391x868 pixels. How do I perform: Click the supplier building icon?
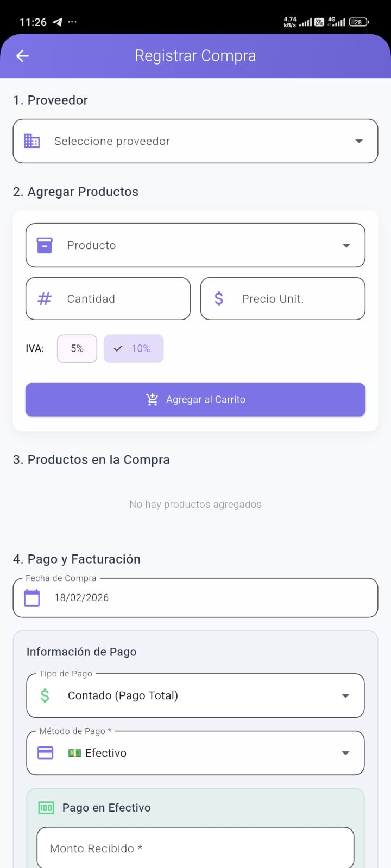pyautogui.click(x=32, y=141)
